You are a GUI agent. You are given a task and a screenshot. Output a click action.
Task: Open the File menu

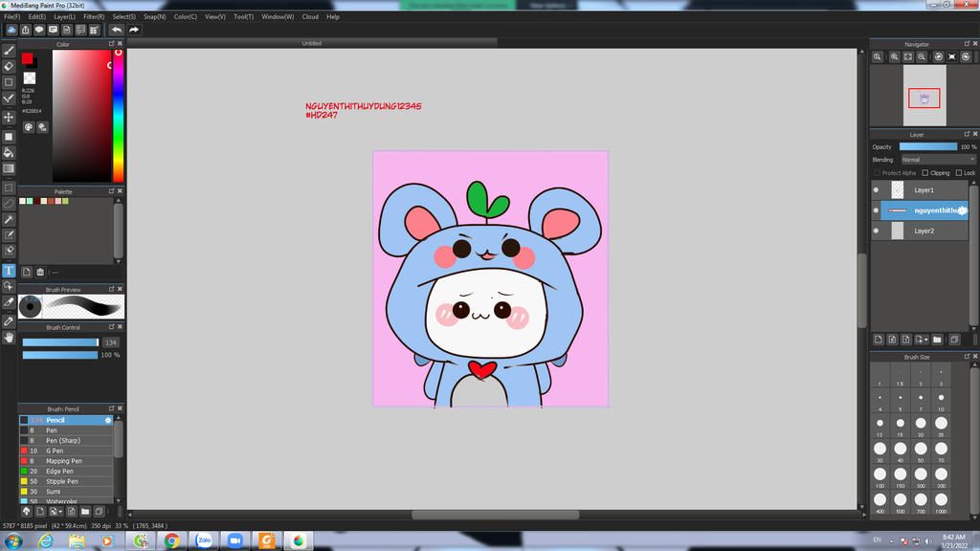pyautogui.click(x=11, y=17)
